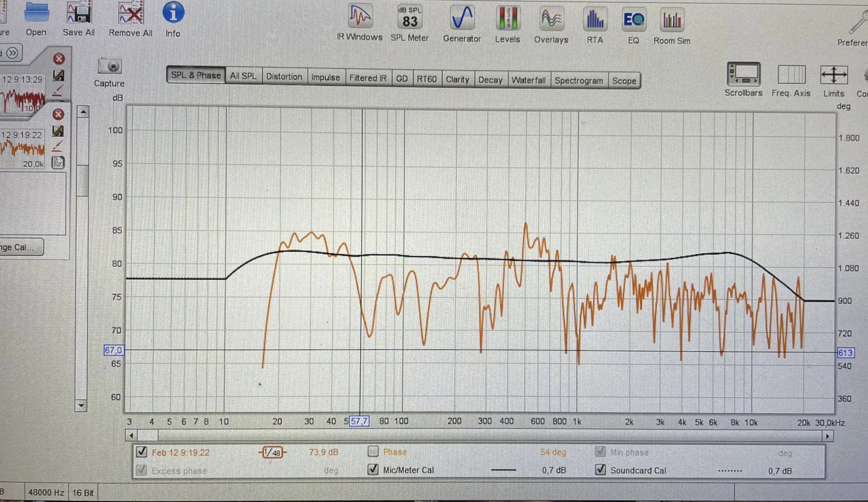
Task: Open the 1/48 smoothing selector
Action: (x=273, y=452)
